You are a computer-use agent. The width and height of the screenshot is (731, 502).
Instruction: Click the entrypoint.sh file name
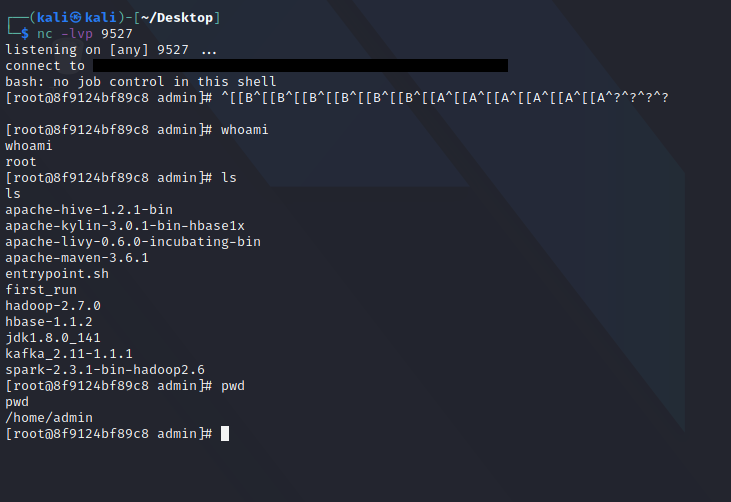57,274
